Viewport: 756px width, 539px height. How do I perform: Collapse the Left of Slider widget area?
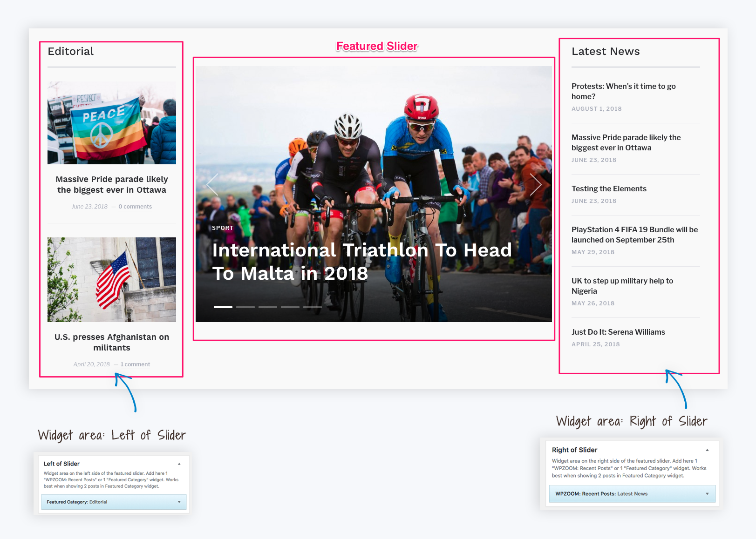[x=179, y=464]
